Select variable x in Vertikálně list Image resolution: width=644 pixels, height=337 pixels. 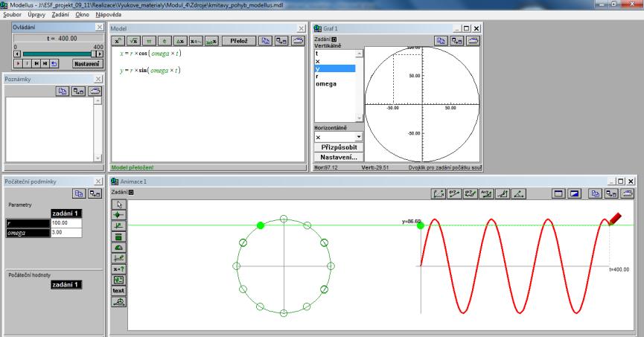coord(334,61)
